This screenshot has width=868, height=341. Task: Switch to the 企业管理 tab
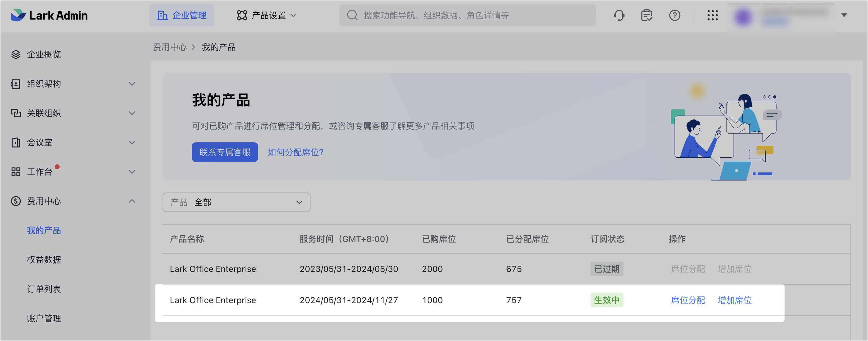click(x=182, y=15)
